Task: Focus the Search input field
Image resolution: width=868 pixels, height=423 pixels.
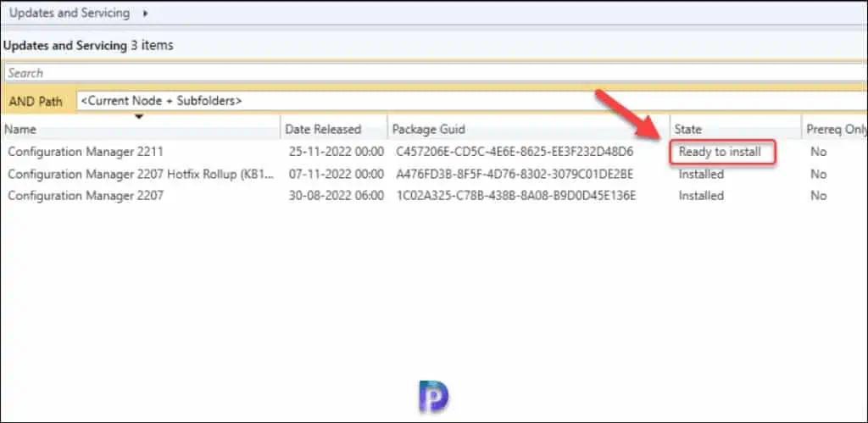Action: click(435, 73)
